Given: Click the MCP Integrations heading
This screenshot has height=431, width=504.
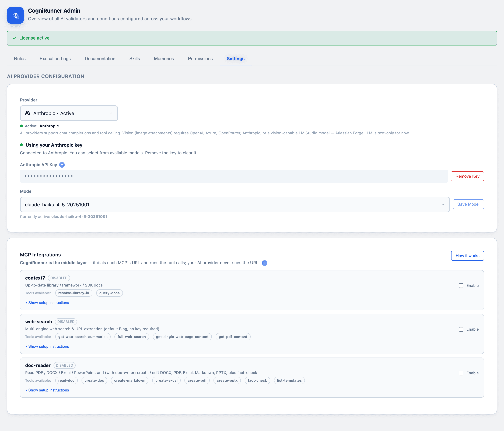Looking at the screenshot, I should (40, 255).
